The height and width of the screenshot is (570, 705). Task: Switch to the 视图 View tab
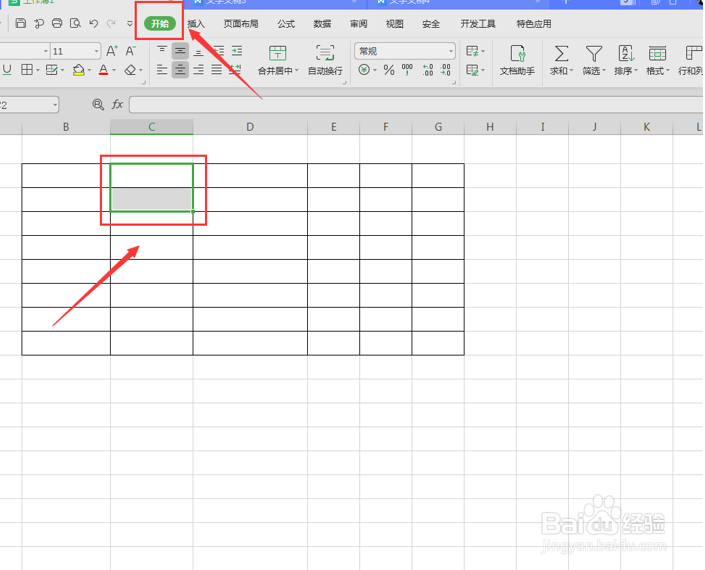point(394,24)
